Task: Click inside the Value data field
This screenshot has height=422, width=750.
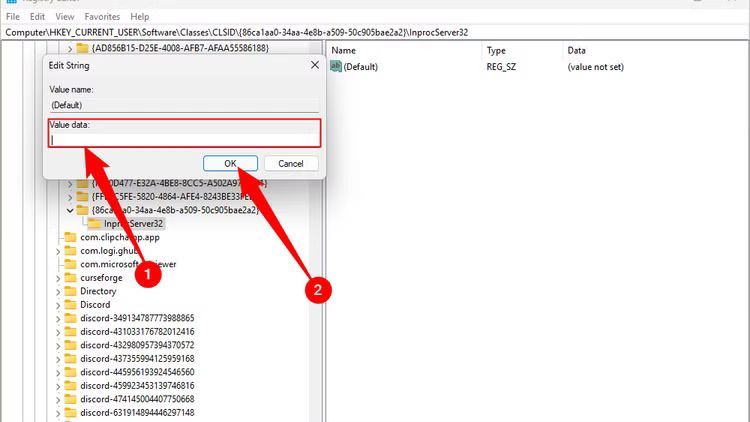Action: pyautogui.click(x=185, y=140)
